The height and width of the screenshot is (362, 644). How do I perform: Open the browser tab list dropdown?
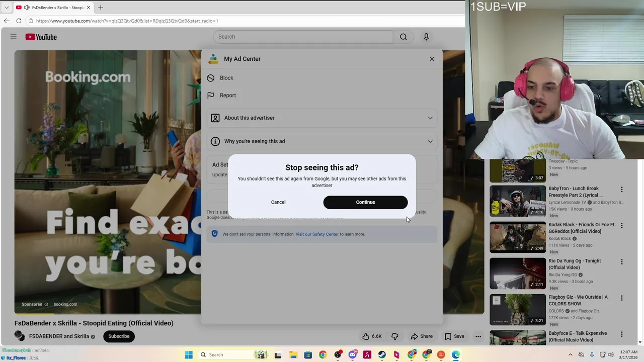(6, 7)
